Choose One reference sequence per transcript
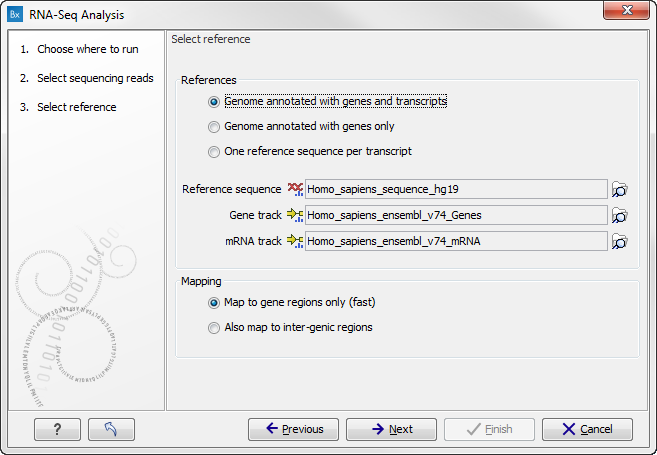Image resolution: width=657 pixels, height=455 pixels. pyautogui.click(x=310, y=151)
